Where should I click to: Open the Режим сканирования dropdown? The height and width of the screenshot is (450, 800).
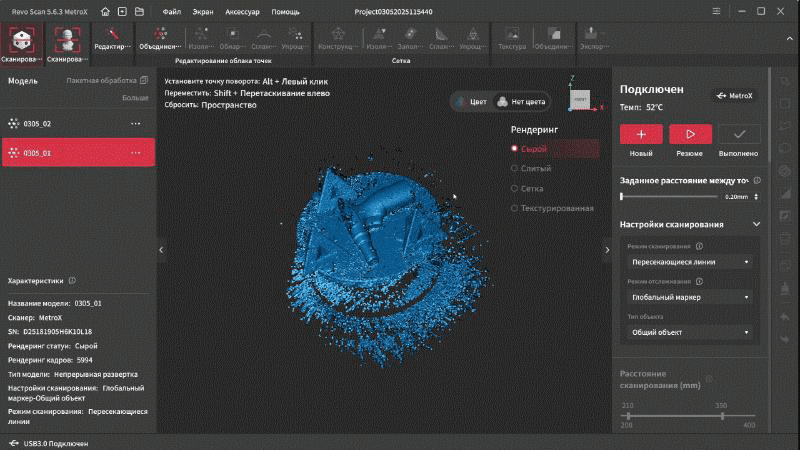click(690, 261)
